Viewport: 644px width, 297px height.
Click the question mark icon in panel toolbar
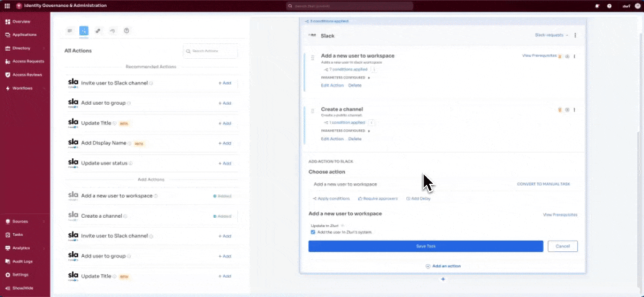(126, 30)
